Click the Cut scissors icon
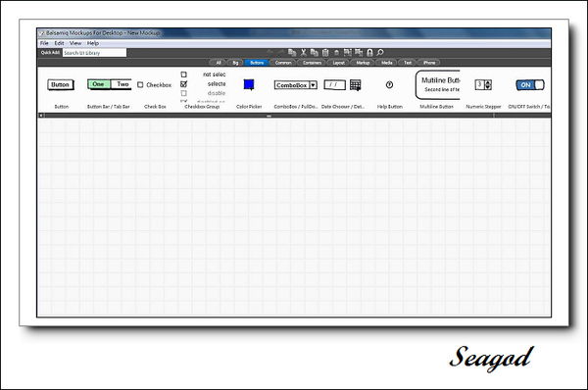The image size is (588, 390). [x=304, y=53]
